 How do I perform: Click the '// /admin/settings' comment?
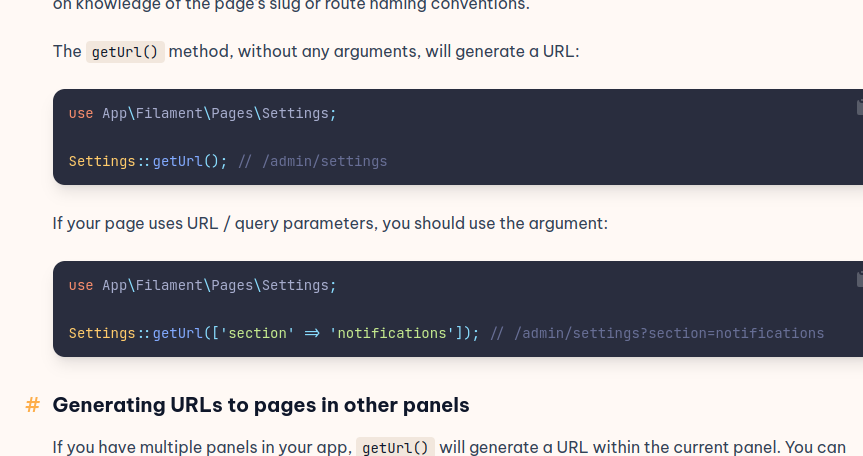[313, 161]
